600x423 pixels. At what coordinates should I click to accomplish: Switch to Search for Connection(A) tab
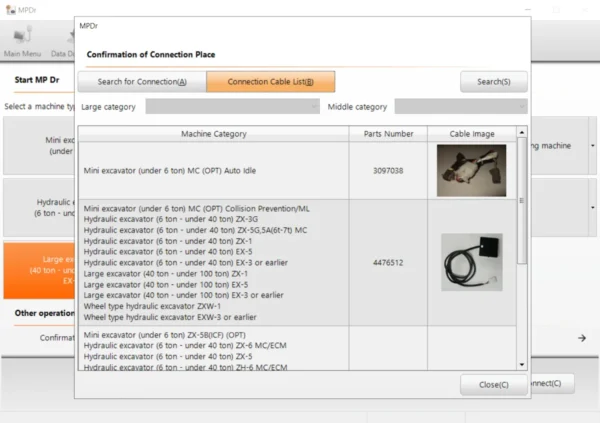click(142, 82)
